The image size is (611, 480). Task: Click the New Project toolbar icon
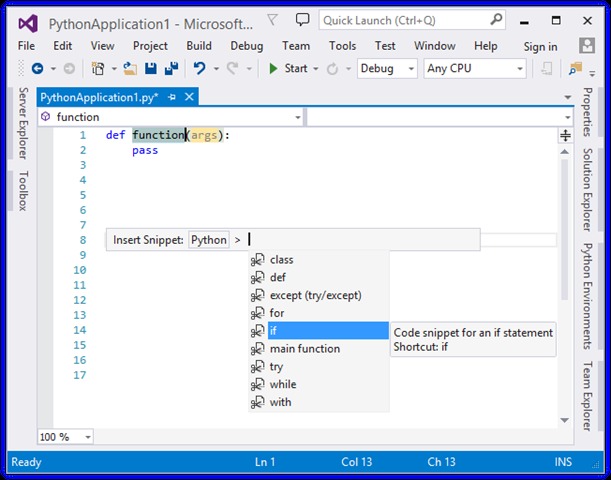pyautogui.click(x=99, y=68)
